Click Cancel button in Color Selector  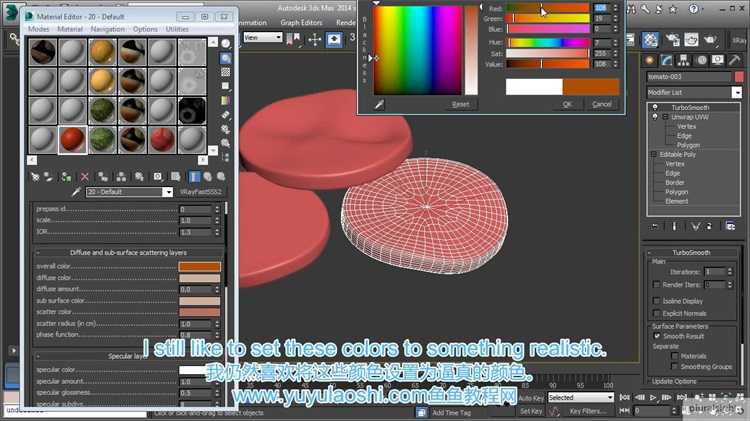point(602,104)
